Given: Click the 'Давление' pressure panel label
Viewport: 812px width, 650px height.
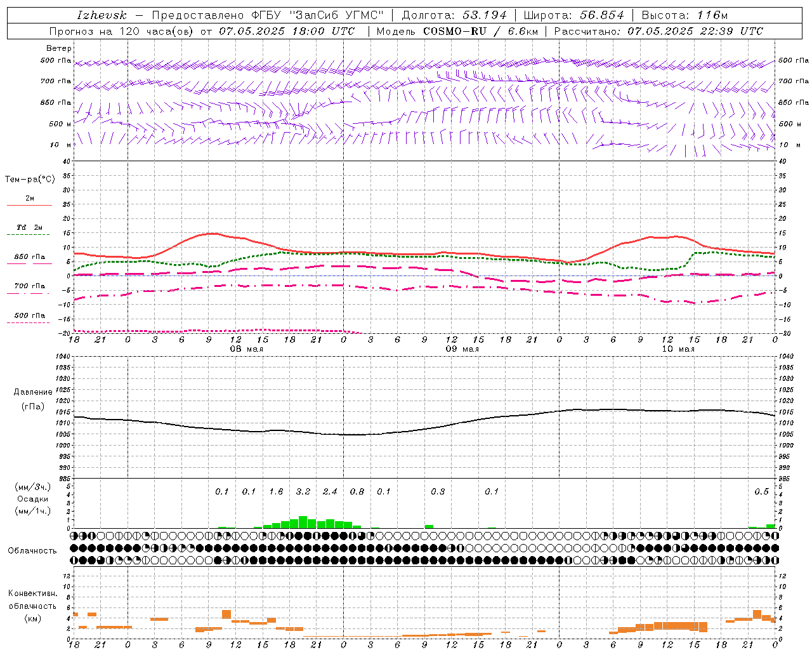Looking at the screenshot, I should pyautogui.click(x=33, y=392).
